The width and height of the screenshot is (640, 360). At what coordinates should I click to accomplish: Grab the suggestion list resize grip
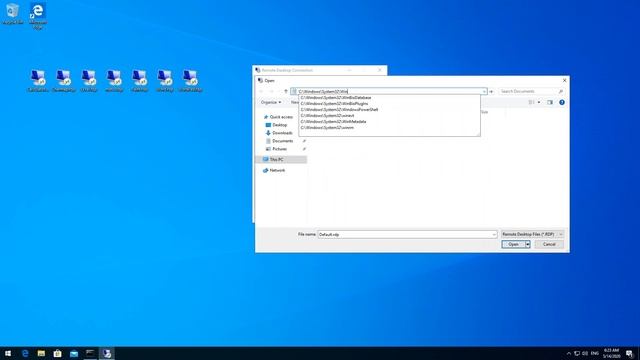point(478,134)
